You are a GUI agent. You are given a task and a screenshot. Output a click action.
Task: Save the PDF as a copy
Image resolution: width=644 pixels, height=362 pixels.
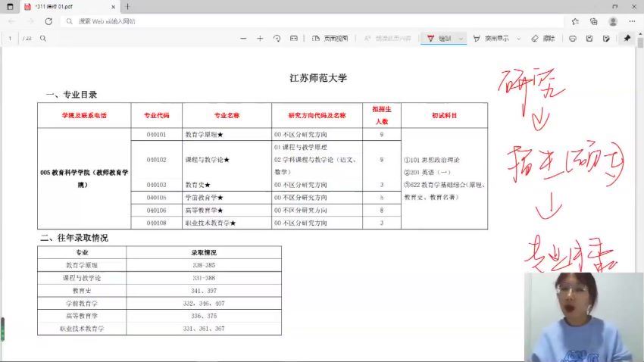click(606, 38)
